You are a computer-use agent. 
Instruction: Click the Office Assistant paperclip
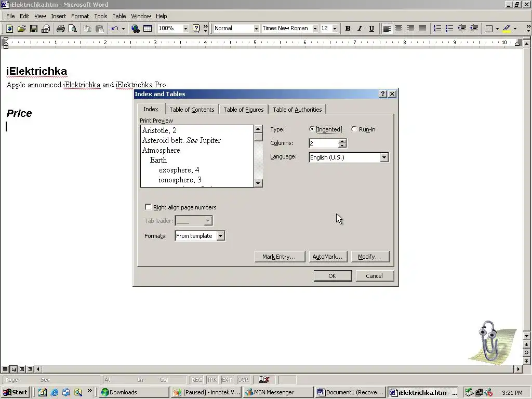[x=490, y=341]
